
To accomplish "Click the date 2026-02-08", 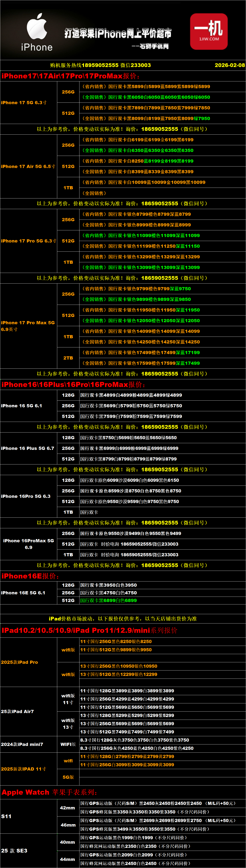I will [x=230, y=65].
